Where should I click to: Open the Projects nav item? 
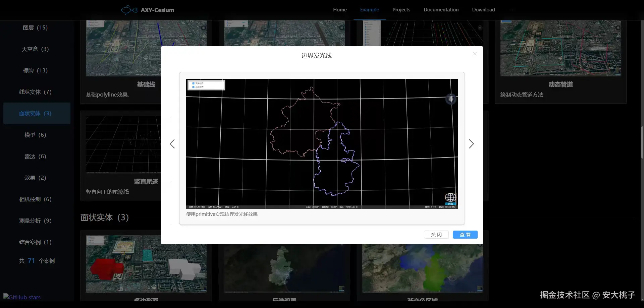click(x=401, y=10)
